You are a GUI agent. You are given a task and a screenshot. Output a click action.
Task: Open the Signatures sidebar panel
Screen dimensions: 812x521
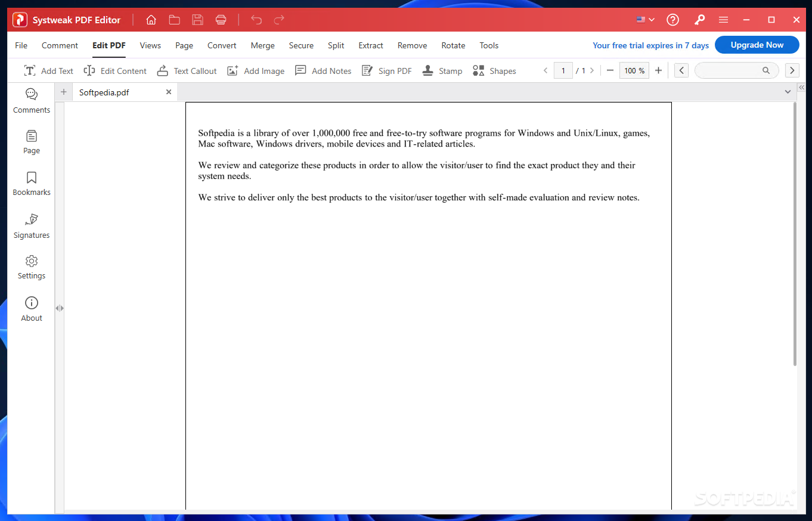tap(32, 226)
